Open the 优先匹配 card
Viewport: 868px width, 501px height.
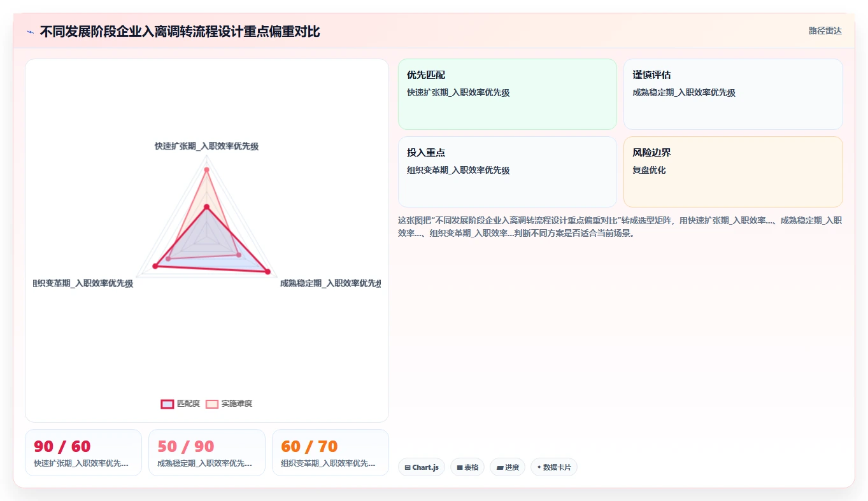click(508, 94)
